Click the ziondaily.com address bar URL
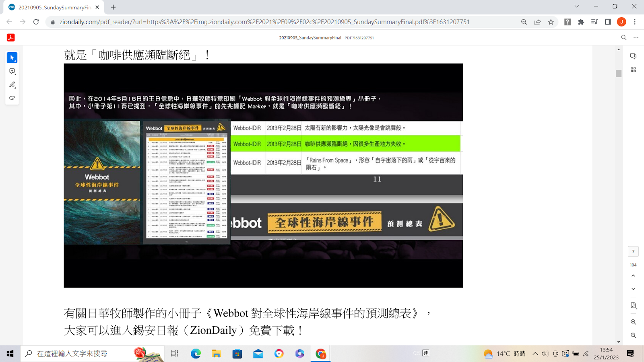 [x=264, y=22]
